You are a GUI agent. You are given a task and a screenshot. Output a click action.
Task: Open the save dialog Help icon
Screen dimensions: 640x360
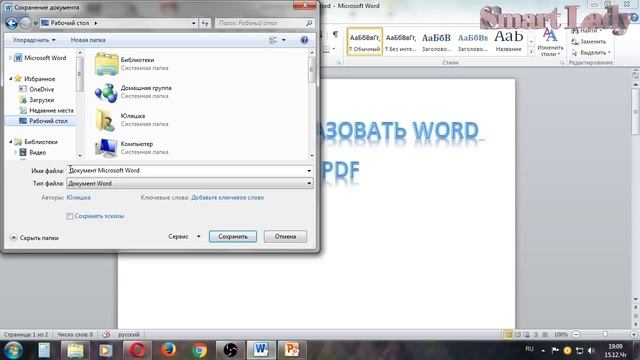(x=304, y=40)
